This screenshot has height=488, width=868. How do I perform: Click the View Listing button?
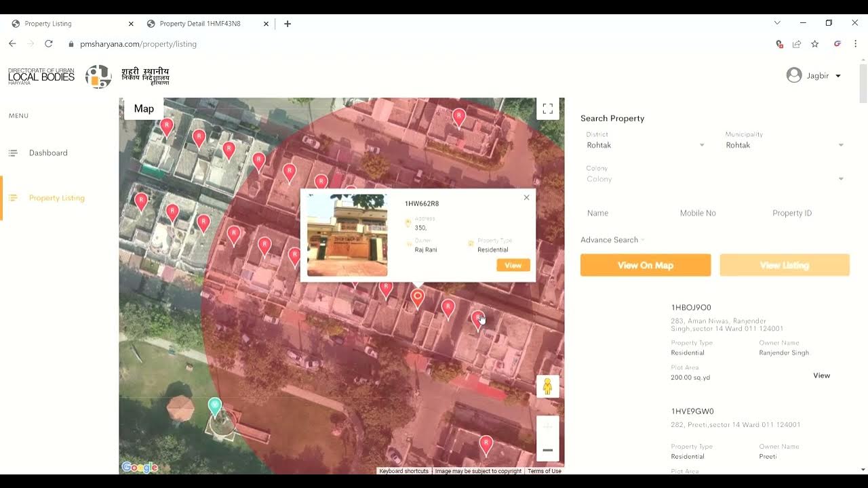(x=785, y=265)
